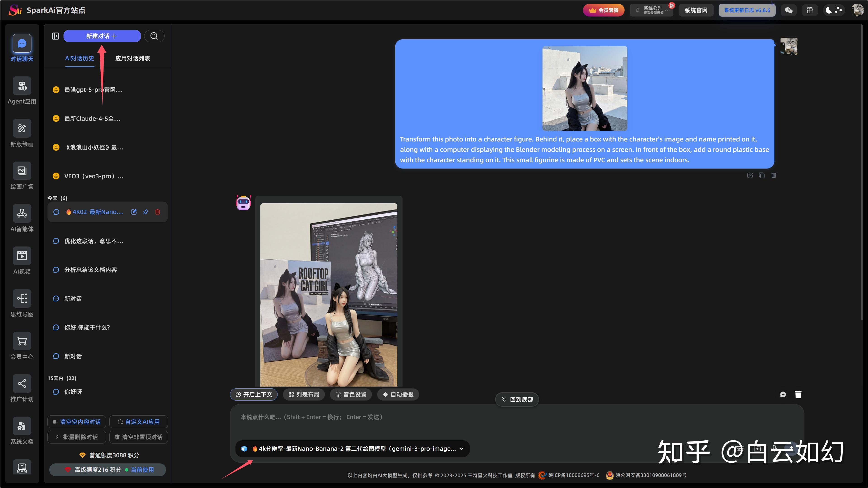This screenshot has width=868, height=488.
Task: Open the gift box icon in header
Action: pyautogui.click(x=810, y=10)
